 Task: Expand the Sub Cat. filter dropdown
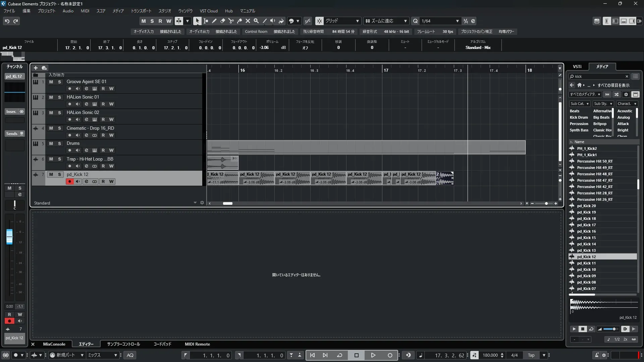[580, 104]
